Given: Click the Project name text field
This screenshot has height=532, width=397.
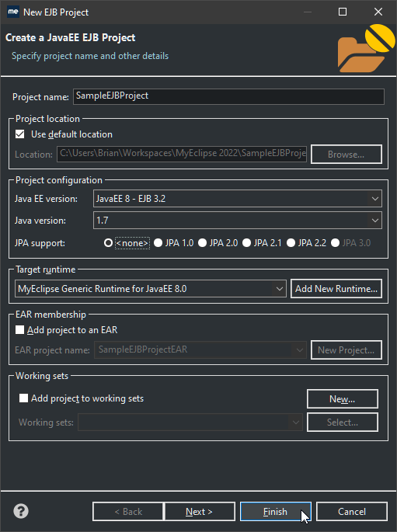Looking at the screenshot, I should point(228,96).
